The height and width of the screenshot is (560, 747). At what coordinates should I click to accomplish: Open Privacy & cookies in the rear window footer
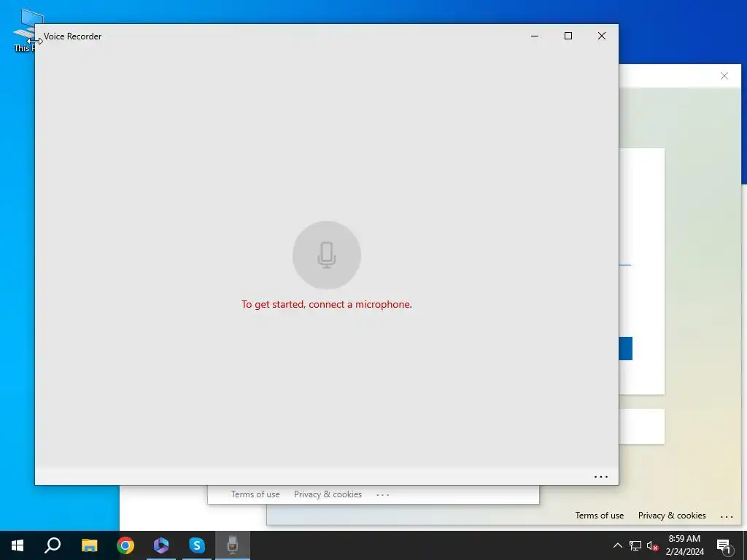click(672, 516)
